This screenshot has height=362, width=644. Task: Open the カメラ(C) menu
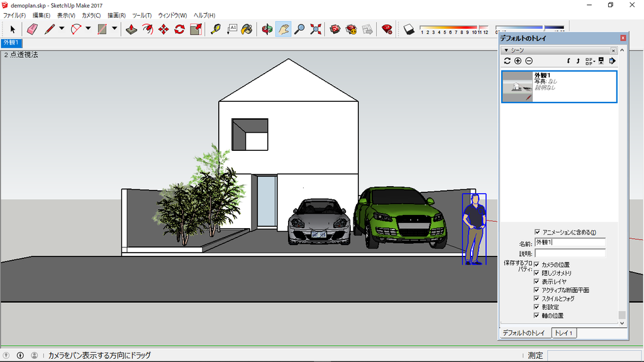click(x=91, y=15)
